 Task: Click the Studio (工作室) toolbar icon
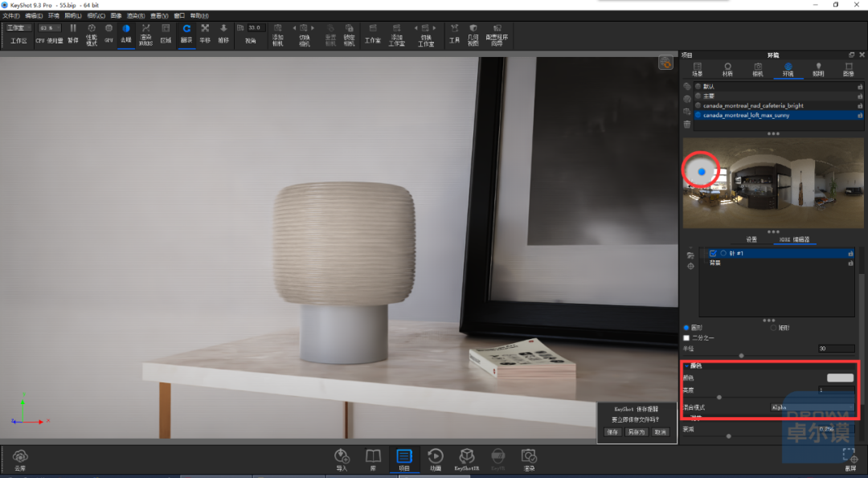tap(373, 29)
